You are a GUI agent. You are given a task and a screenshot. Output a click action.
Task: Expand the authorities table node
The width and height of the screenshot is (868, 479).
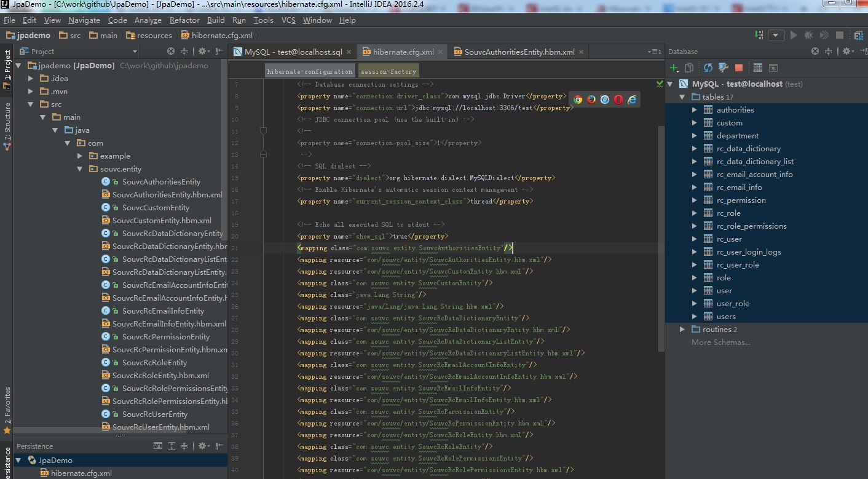point(695,109)
